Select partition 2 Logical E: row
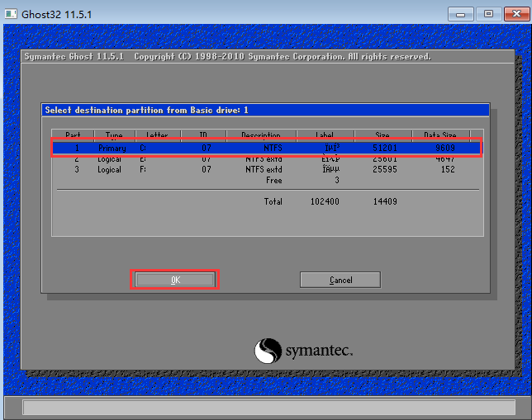This screenshot has width=532, height=420. coord(265,158)
